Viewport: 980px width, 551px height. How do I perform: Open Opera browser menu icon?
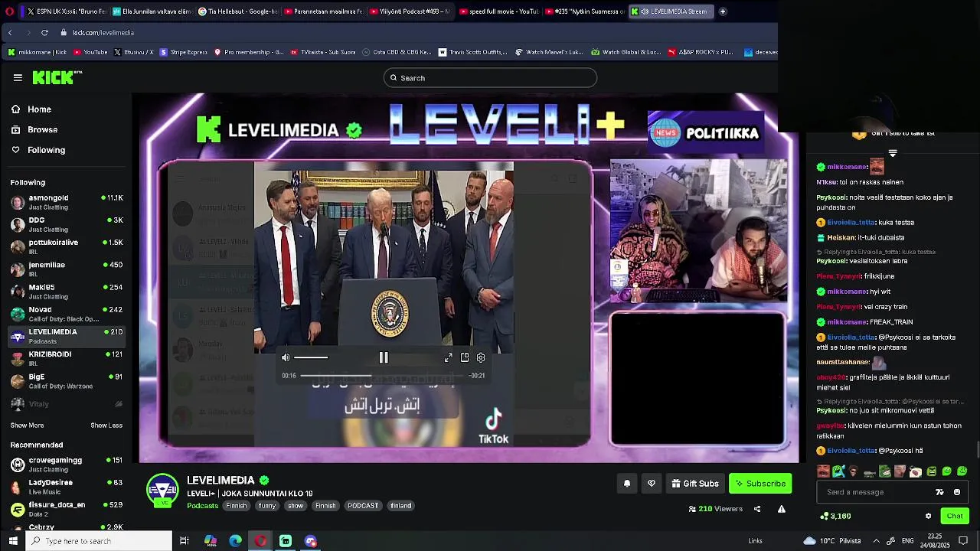(x=9, y=11)
